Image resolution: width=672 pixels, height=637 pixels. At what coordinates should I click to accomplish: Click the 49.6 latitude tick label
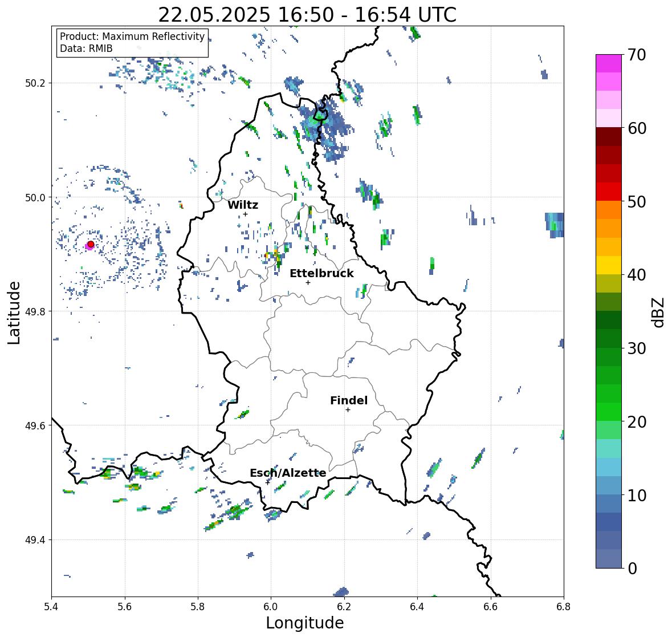coord(35,425)
